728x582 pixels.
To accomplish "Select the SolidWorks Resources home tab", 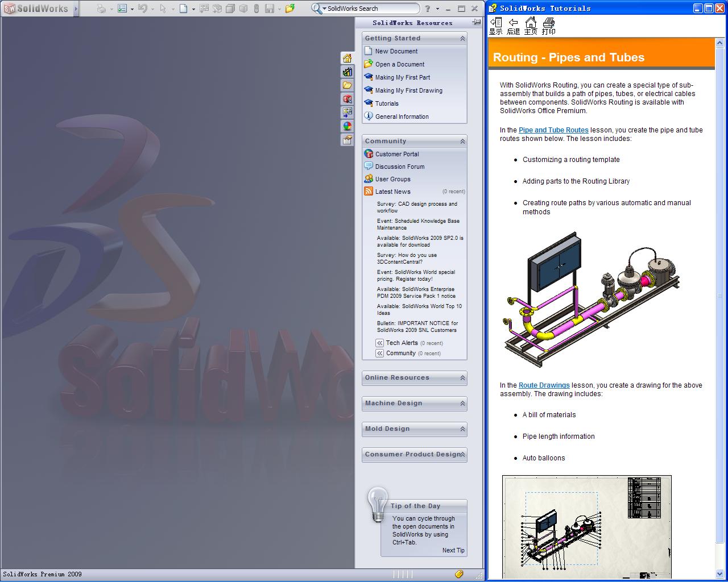I will tap(347, 58).
